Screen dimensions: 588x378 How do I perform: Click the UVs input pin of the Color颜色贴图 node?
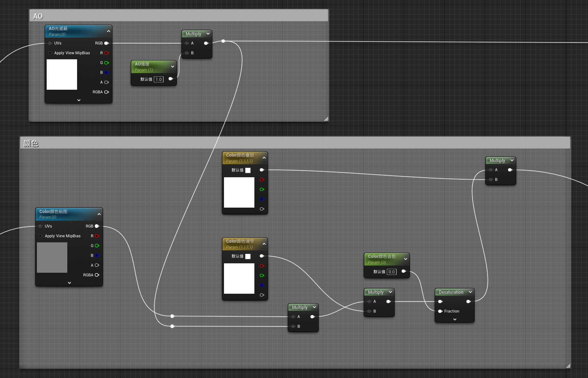[x=41, y=226]
